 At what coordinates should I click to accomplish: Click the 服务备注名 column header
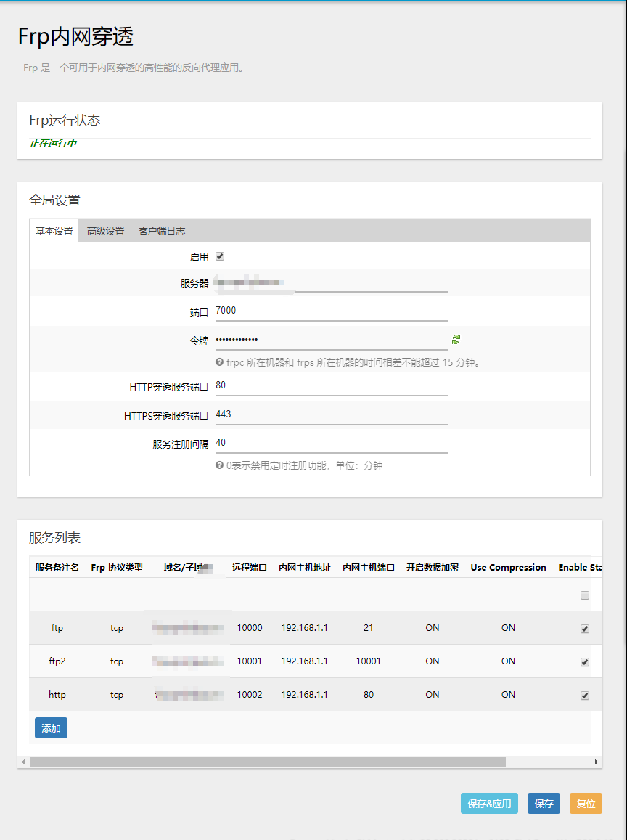(x=57, y=567)
